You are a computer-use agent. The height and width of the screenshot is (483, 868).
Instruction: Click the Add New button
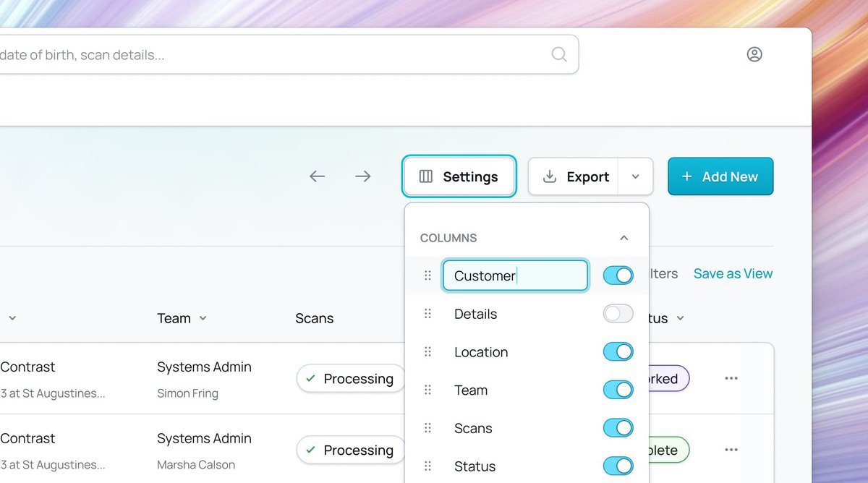click(720, 176)
